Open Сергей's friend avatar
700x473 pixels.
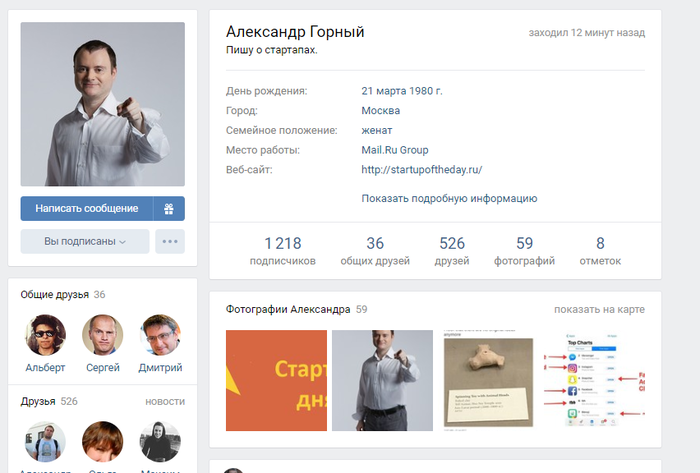coord(102,336)
